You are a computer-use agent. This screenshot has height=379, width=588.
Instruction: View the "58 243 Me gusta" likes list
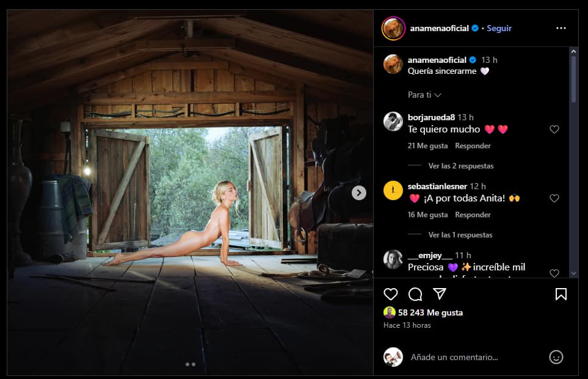[x=430, y=312]
